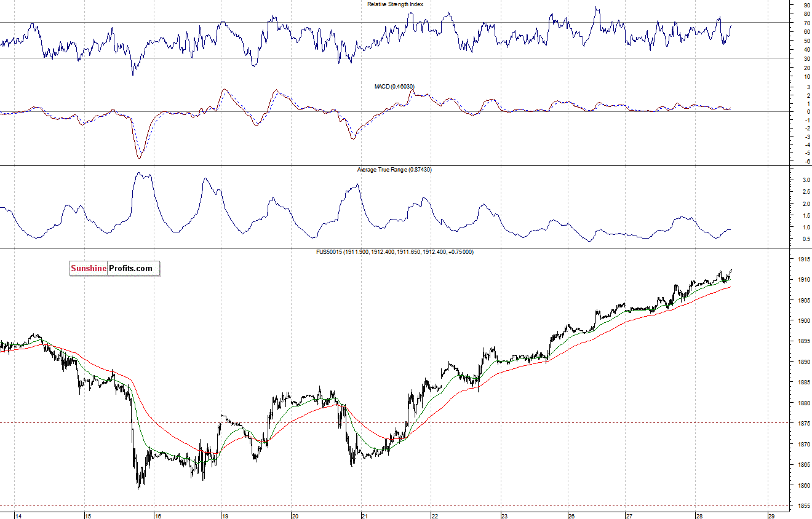This screenshot has height=519, width=812.
Task: Select date label 19 on the time axis
Action: point(225,515)
